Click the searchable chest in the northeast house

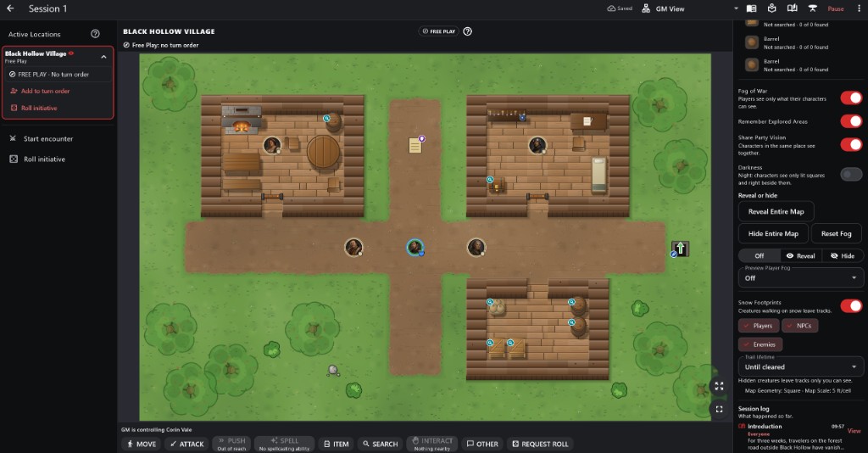coord(496,185)
